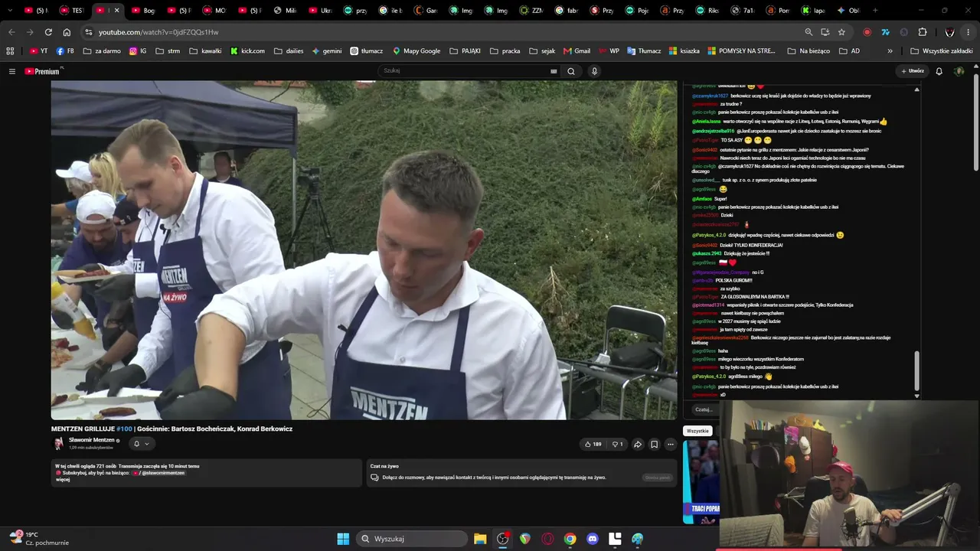Open Sławomir Mentzen channel name link
This screenshot has height=551, width=980.
[x=92, y=440]
